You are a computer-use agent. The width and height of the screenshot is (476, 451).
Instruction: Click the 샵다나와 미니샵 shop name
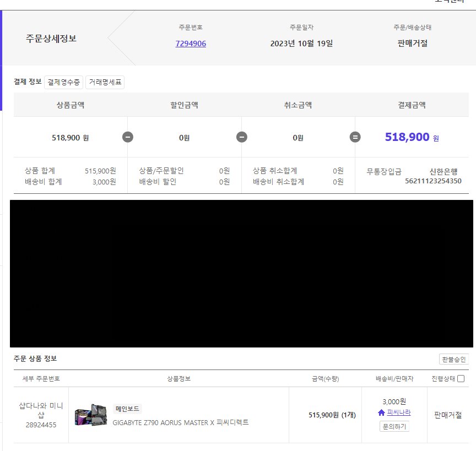click(40, 411)
